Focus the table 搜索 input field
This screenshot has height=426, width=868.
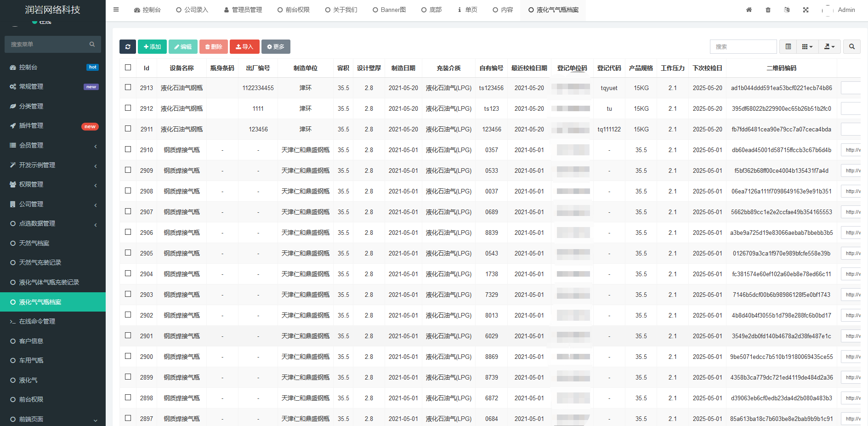[x=743, y=46]
